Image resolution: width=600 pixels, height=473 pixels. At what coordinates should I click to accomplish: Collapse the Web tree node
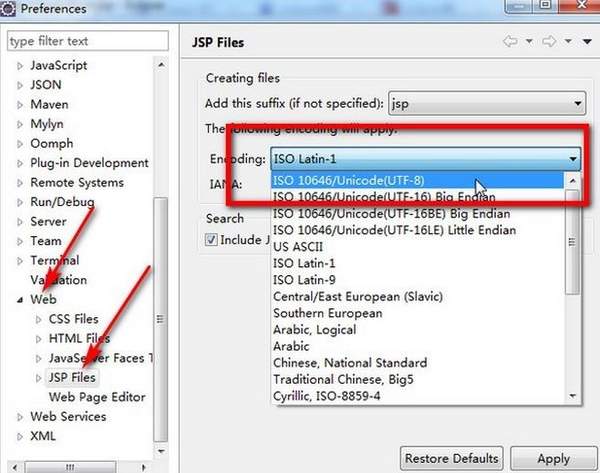click(x=20, y=300)
